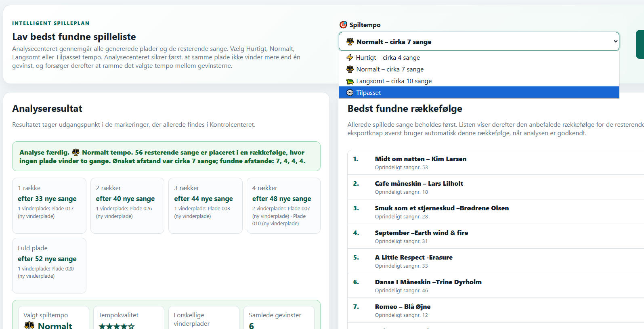Pick the option 'Langsomt – cirka 10 sange'

pos(479,81)
